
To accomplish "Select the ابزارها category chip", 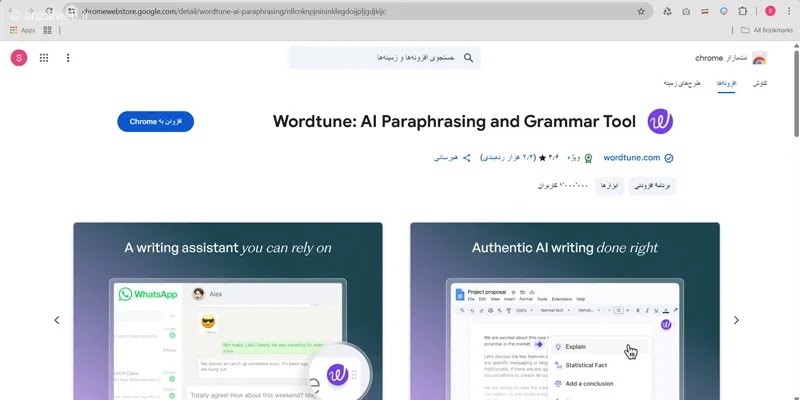I will point(609,186).
